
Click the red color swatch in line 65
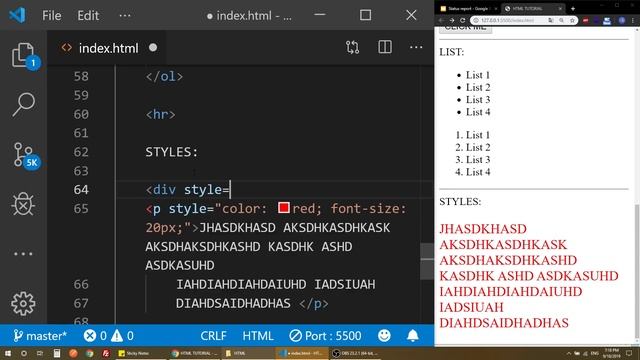click(284, 208)
